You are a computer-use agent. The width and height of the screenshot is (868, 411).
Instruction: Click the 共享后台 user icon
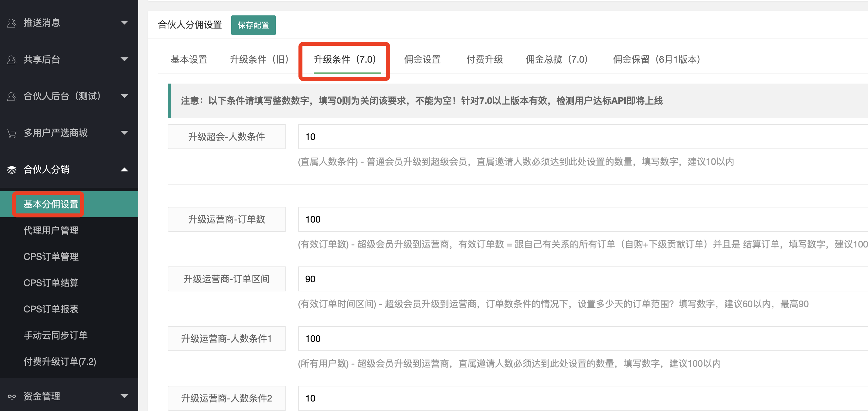[x=12, y=60]
